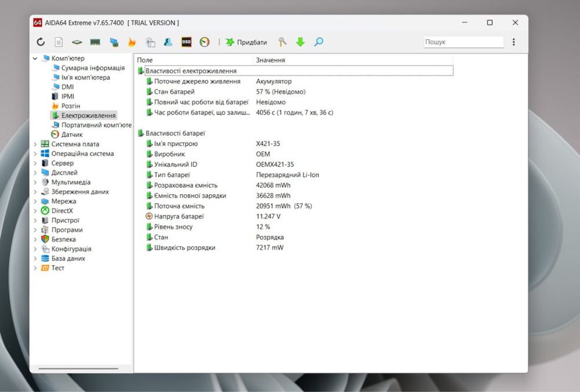Expand the База даних tree node
Image resolution: width=580 pixels, height=392 pixels.
click(x=35, y=259)
